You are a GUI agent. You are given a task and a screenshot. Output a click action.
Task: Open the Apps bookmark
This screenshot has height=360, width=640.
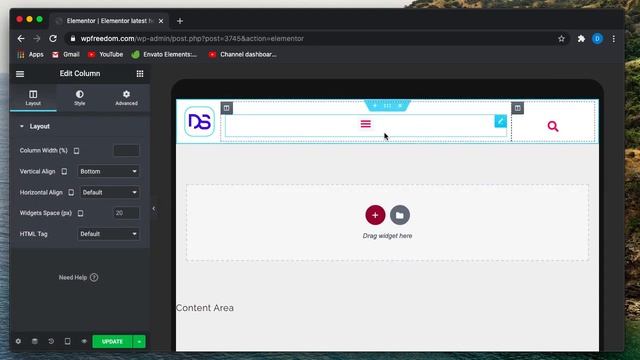tap(30, 54)
